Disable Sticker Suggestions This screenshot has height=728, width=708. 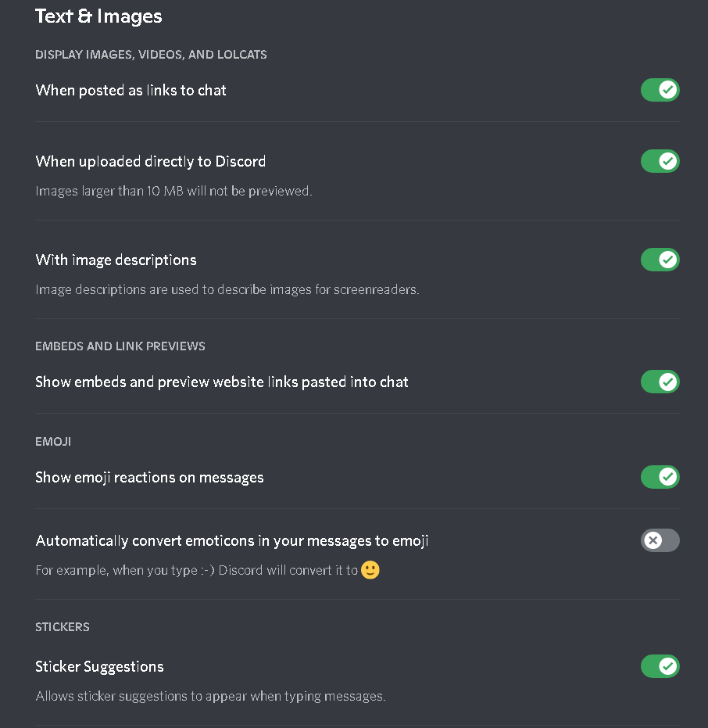pyautogui.click(x=660, y=666)
